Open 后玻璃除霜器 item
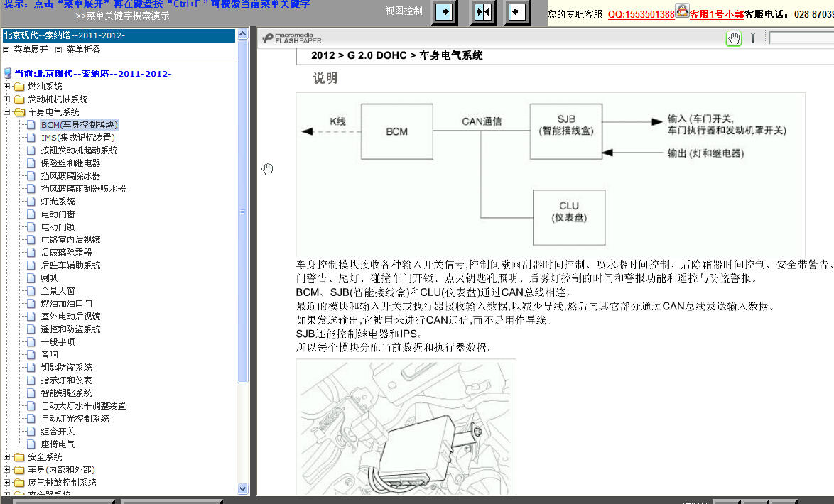834x504 pixels. coord(67,253)
